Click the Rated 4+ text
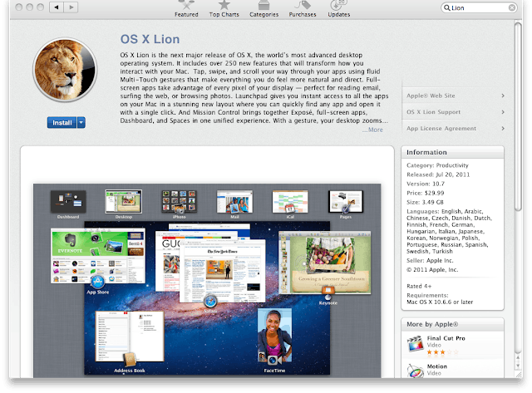The width and height of the screenshot is (532, 393). point(419,286)
